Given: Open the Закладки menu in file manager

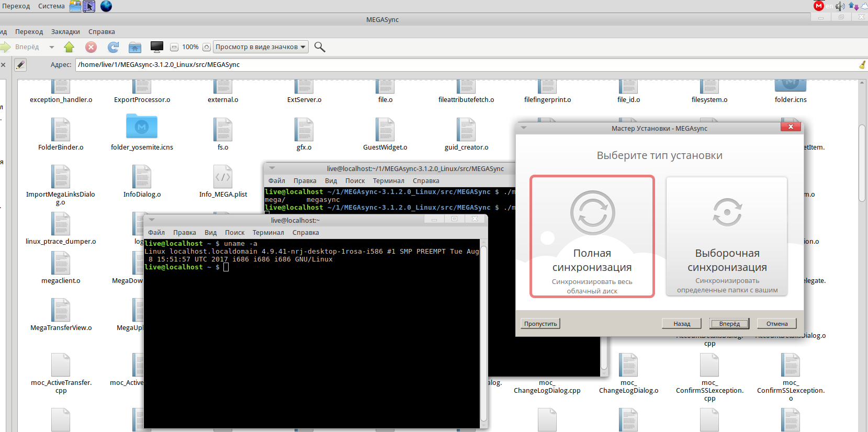Looking at the screenshot, I should (65, 32).
